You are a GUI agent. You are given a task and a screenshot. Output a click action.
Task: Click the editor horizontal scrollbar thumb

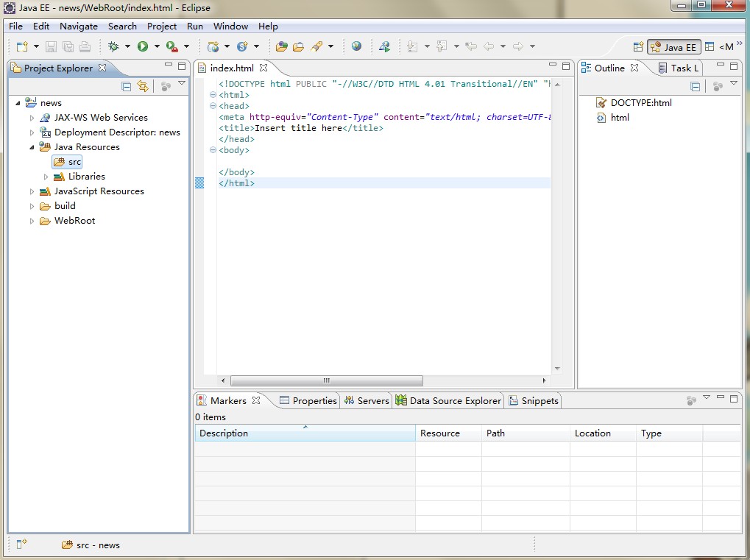pyautogui.click(x=326, y=381)
